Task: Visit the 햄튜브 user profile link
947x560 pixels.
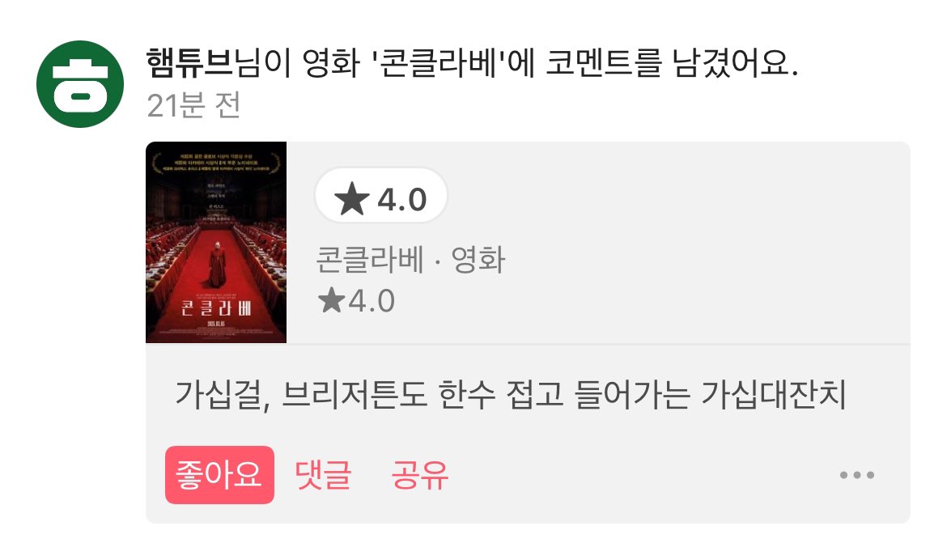Action: coord(189,62)
